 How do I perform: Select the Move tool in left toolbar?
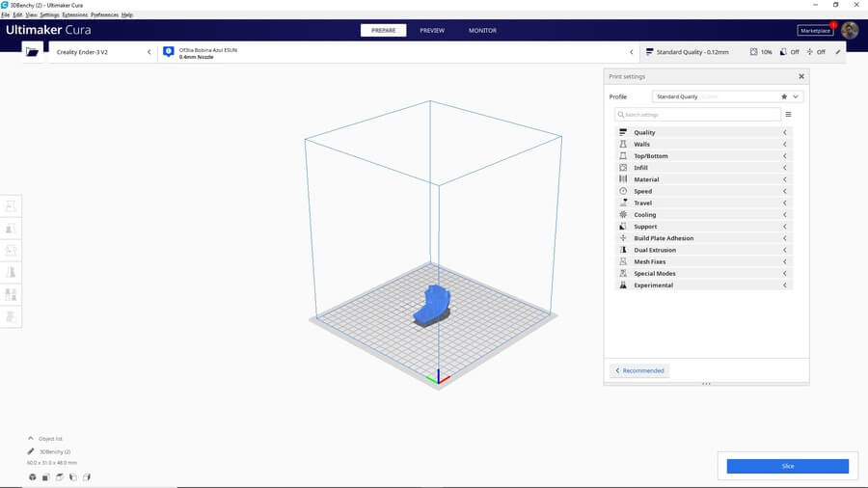click(12, 206)
